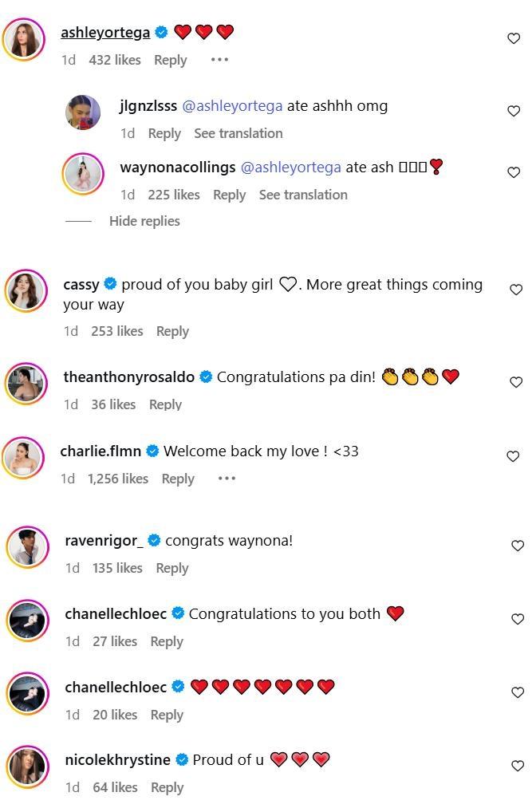The image size is (532, 812).
Task: View the 1,256 likes on charlie.flmn's comment
Action: [118, 479]
